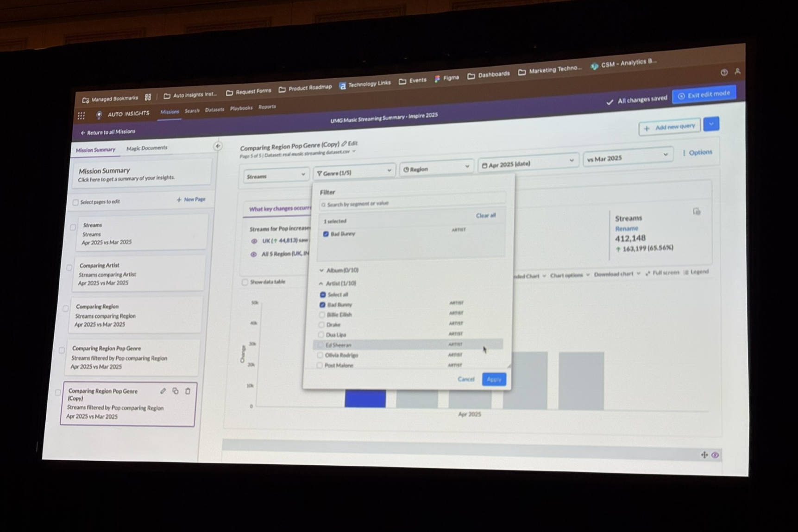Open the Auto Insights Inst... bookmark folder
This screenshot has width=798, height=532.
tap(190, 95)
